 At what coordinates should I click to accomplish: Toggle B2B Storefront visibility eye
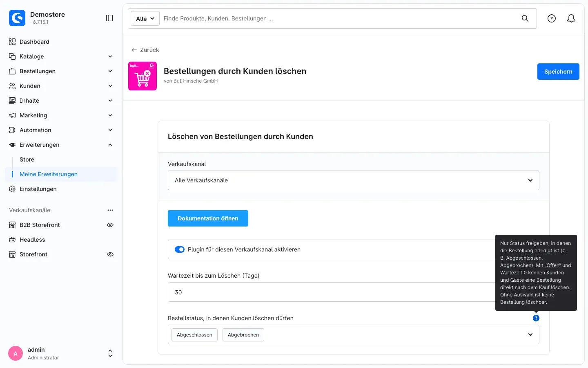pos(110,225)
